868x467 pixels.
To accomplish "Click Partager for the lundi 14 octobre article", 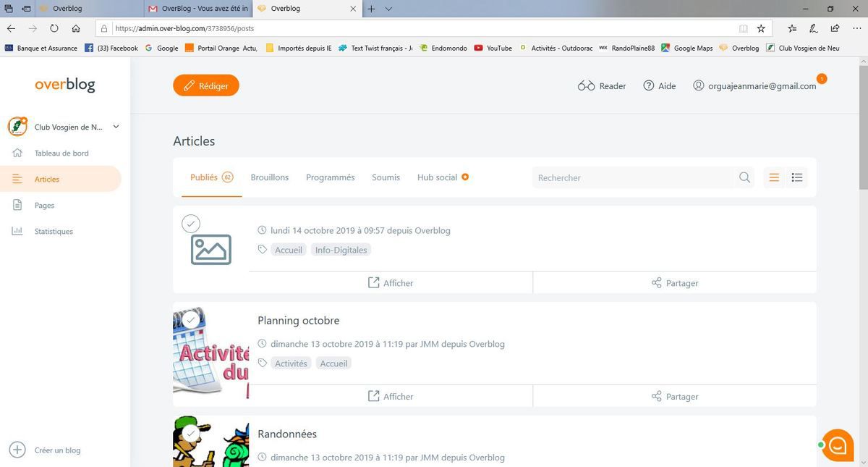I will (x=675, y=283).
